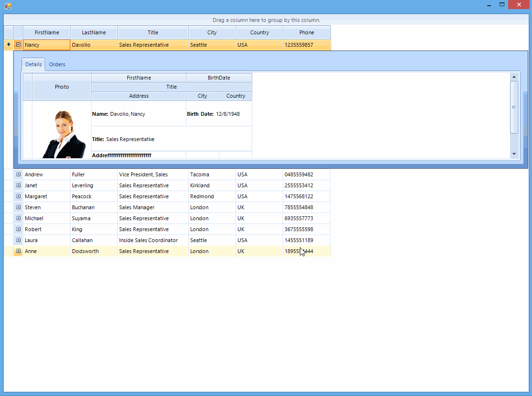This screenshot has height=396, width=532.
Task: Select phone cell '7855554848'
Action: click(307, 207)
